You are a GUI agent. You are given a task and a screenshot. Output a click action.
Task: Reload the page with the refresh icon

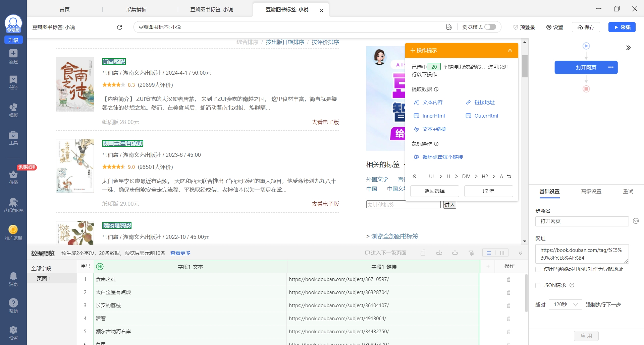(119, 27)
